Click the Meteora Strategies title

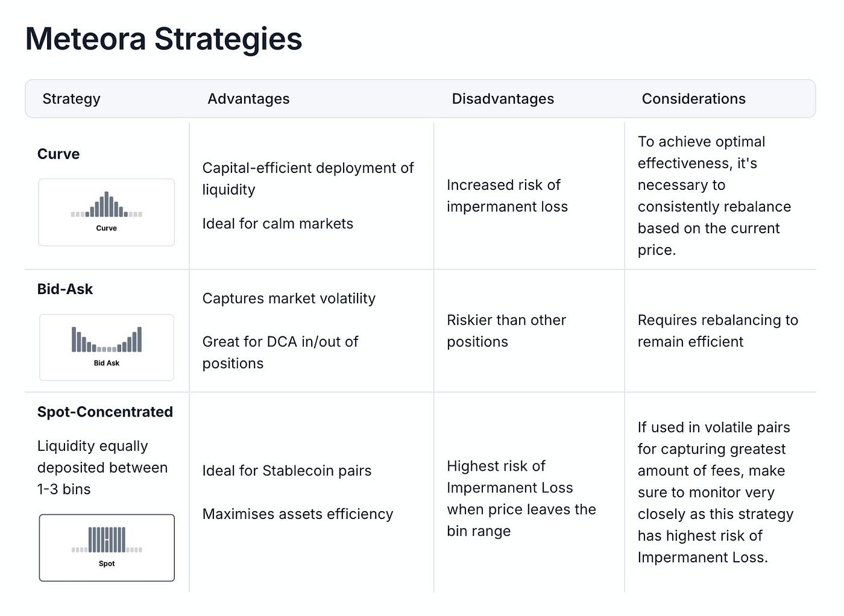(x=163, y=39)
